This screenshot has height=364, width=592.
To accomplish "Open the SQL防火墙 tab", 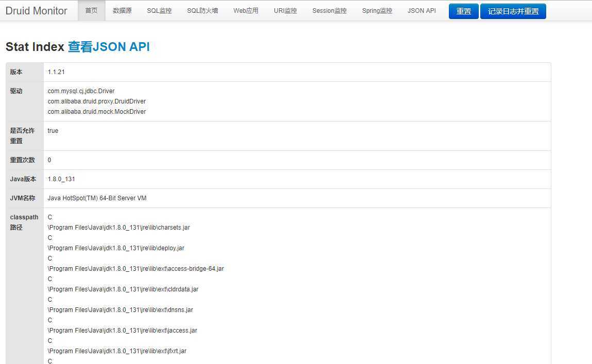I will (x=202, y=11).
